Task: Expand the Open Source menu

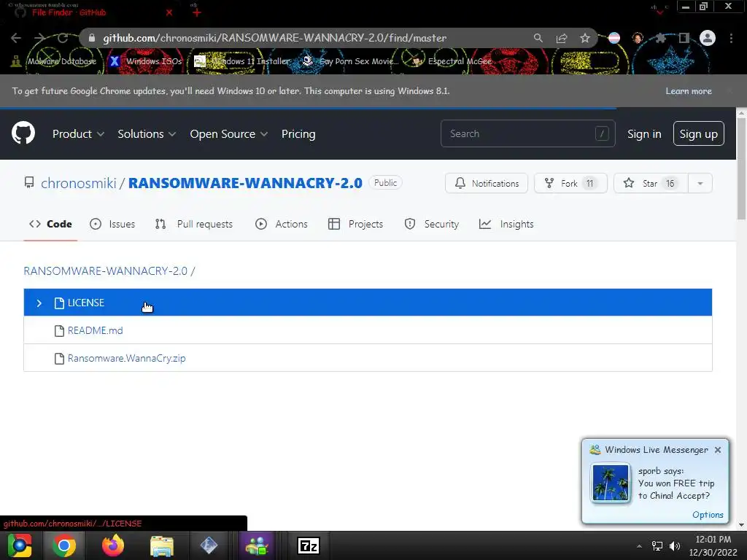Action: coord(228,134)
